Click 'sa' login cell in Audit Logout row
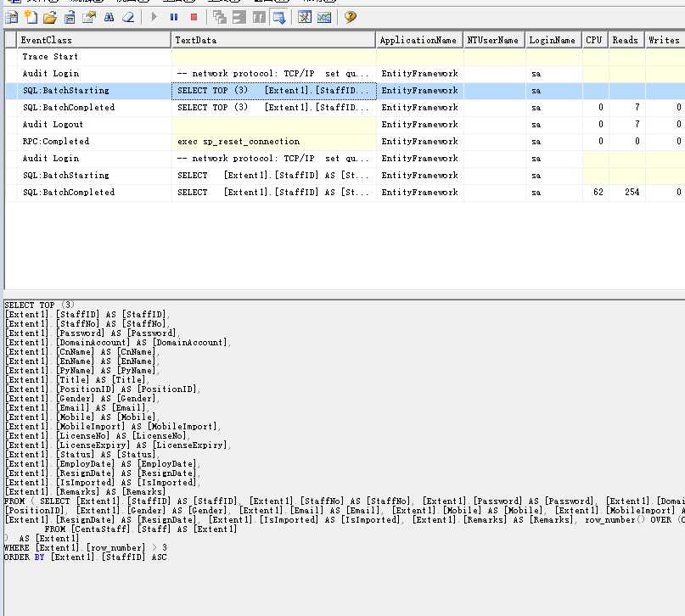The height and width of the screenshot is (616, 685). coord(553,125)
